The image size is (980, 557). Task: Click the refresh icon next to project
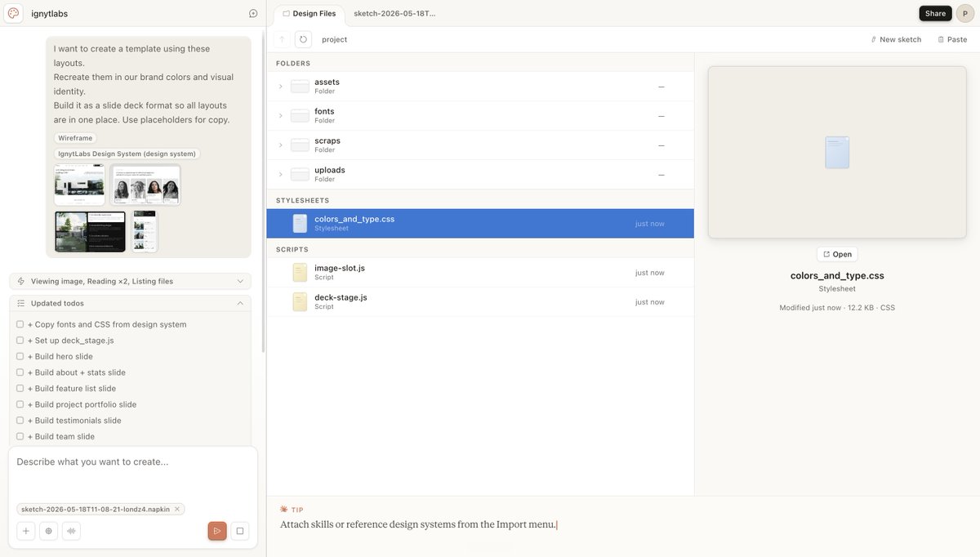(x=303, y=39)
